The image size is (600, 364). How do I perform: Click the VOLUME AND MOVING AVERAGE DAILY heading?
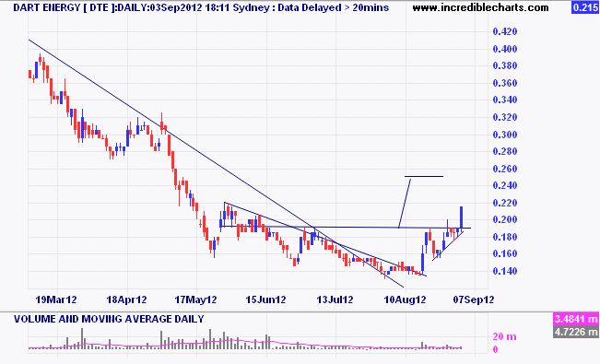pyautogui.click(x=109, y=319)
